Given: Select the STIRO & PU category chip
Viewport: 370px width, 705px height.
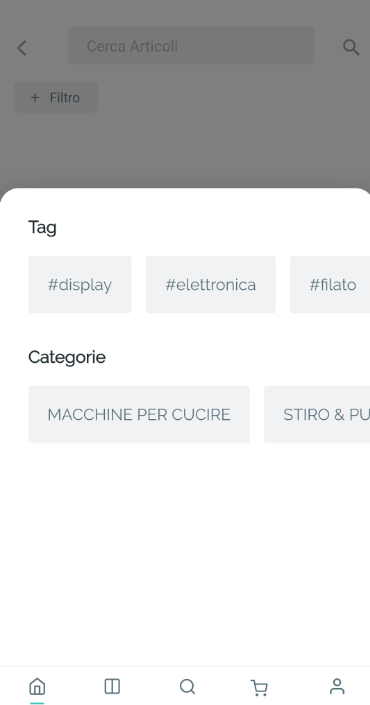Looking at the screenshot, I should [x=317, y=415].
